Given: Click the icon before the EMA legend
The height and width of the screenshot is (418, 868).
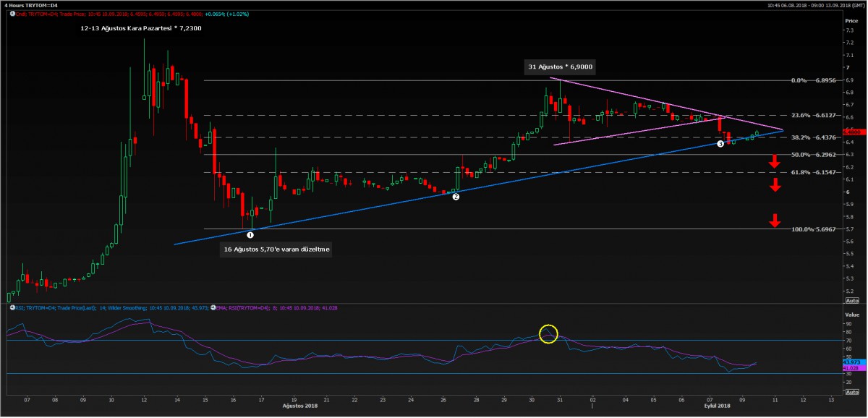Looking at the screenshot, I should pos(211,309).
